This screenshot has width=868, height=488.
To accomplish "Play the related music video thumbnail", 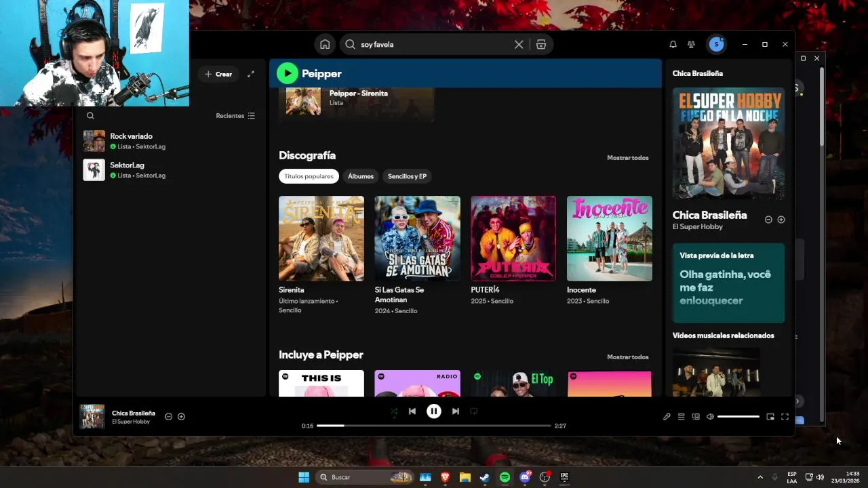I will (716, 372).
